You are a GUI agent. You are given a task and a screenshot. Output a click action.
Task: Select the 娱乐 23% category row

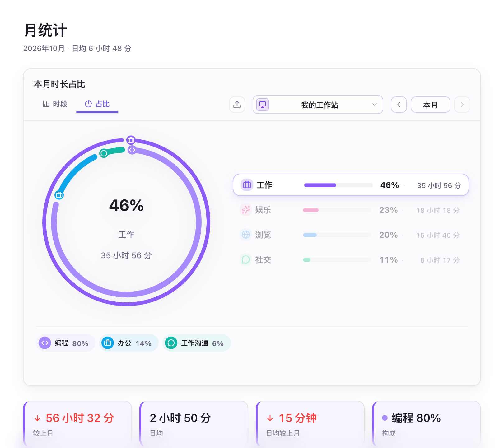[x=351, y=210]
